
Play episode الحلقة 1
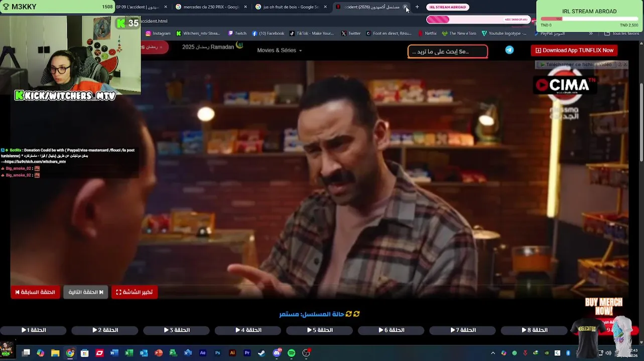tap(33, 330)
